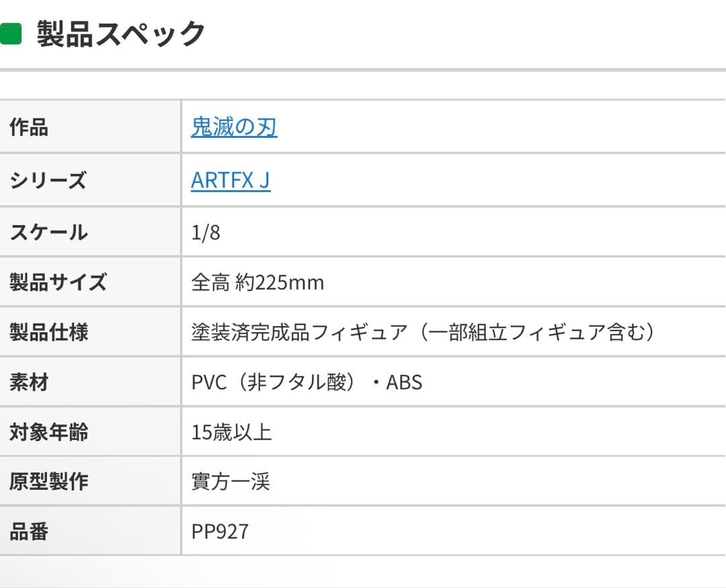
Task: Select the 全高 約225mm size value
Action: click(257, 283)
